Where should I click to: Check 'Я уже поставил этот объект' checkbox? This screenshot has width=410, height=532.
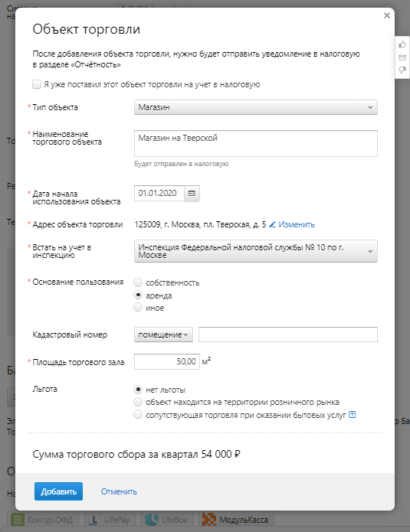37,84
